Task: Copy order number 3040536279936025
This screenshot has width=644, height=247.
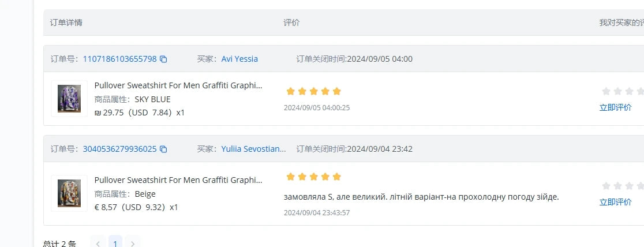Action: tap(163, 149)
